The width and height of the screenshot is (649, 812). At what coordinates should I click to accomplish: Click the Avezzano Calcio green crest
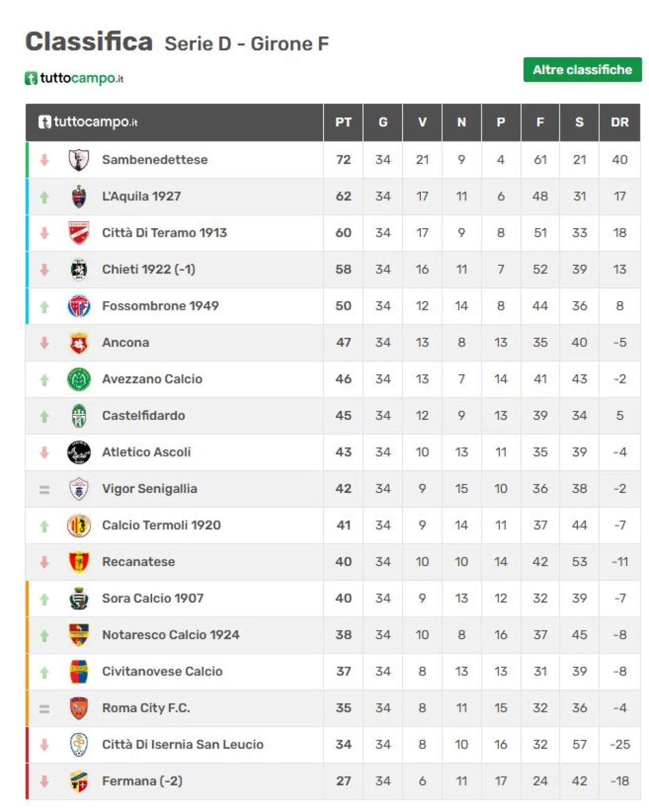[79, 379]
